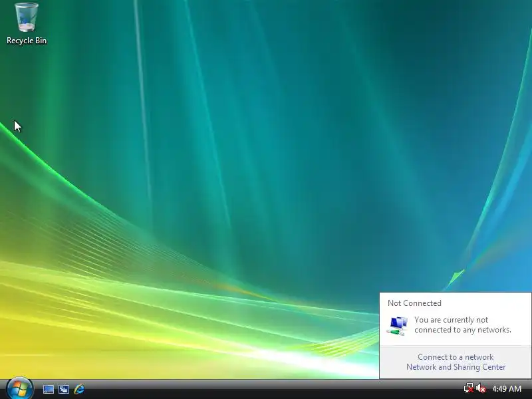Image resolution: width=532 pixels, height=399 pixels.
Task: Click the 4:49 AM taskbar clock
Action: click(507, 389)
